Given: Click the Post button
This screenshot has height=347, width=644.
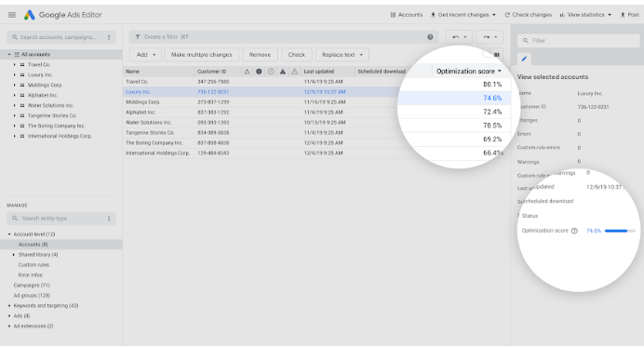Looking at the screenshot, I should tap(630, 15).
